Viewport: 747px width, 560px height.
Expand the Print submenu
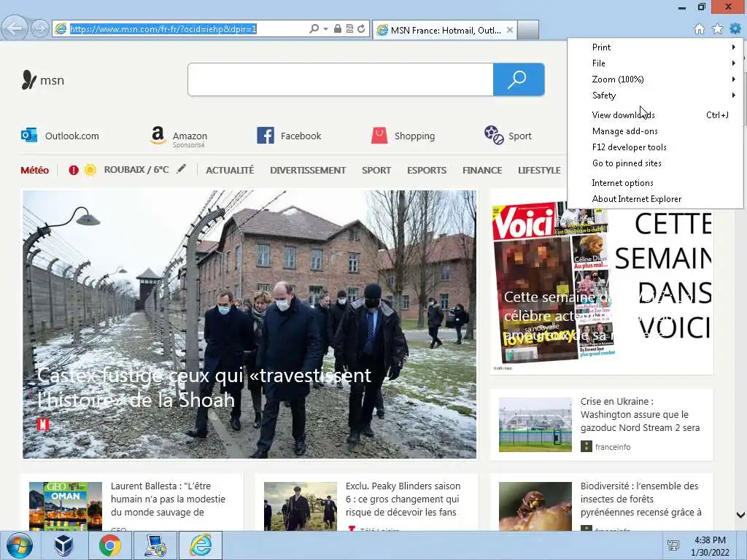coord(655,47)
